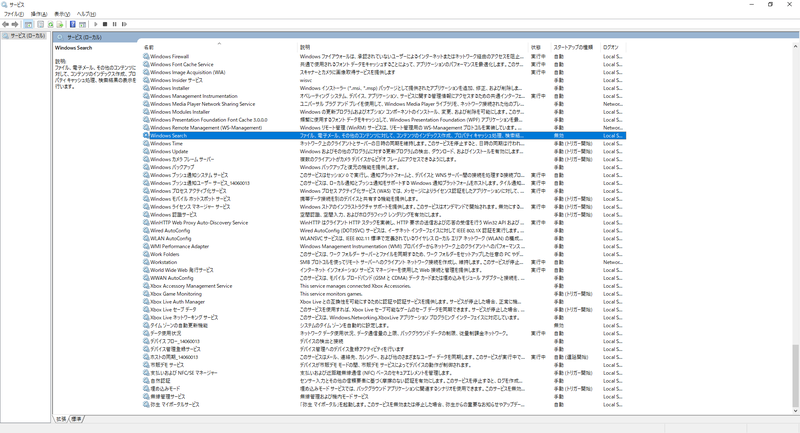
Task: Click the Windows Time service gear icon
Action: tap(146, 143)
